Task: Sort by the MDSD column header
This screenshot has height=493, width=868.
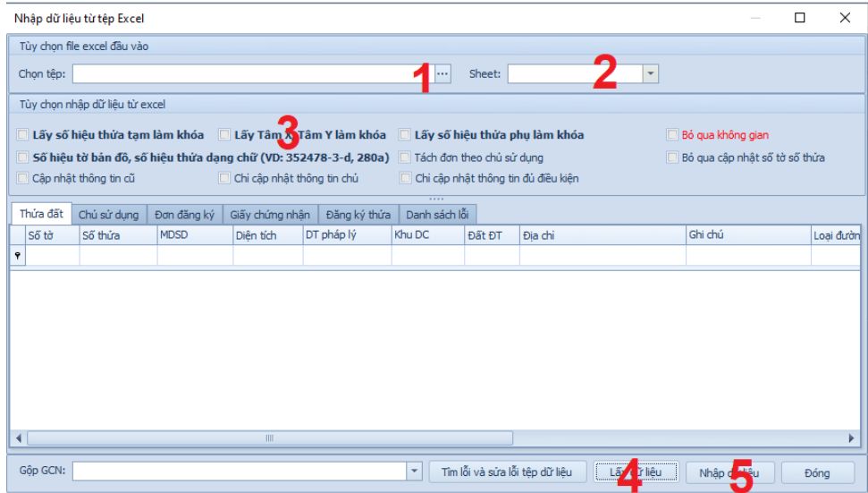Action: click(196, 235)
